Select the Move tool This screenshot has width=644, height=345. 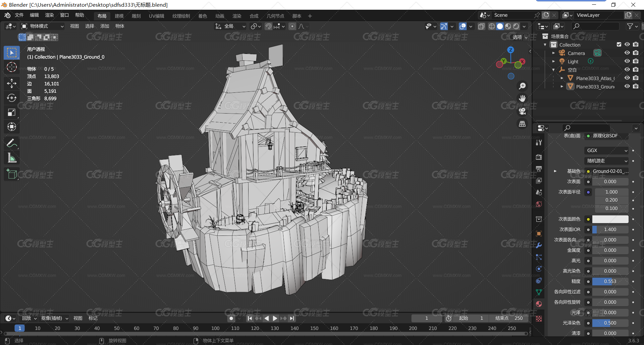pos(12,83)
